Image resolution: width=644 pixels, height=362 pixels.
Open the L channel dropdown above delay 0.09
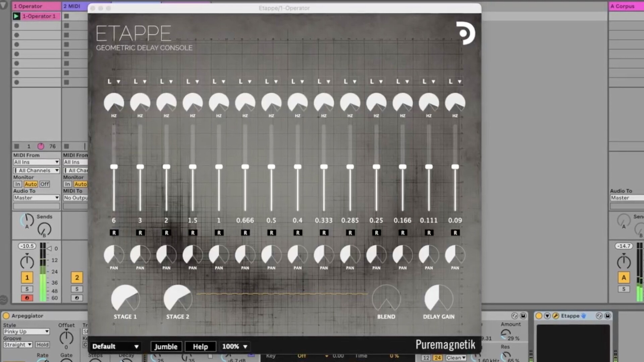[455, 81]
